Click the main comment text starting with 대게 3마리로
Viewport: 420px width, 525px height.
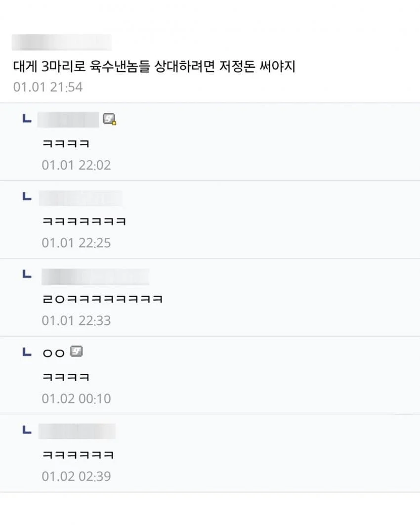[154, 67]
